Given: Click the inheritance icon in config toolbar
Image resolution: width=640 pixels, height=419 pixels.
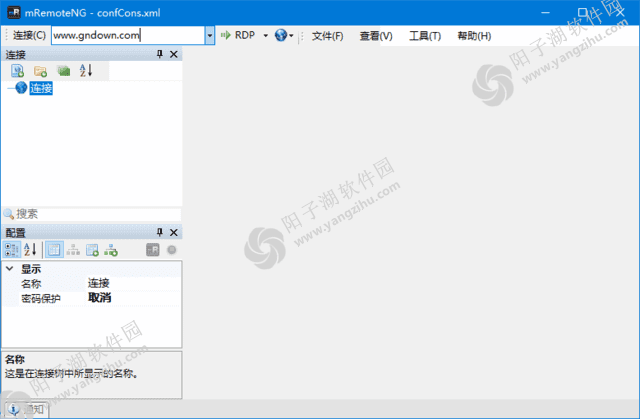Looking at the screenshot, I should (x=73, y=249).
